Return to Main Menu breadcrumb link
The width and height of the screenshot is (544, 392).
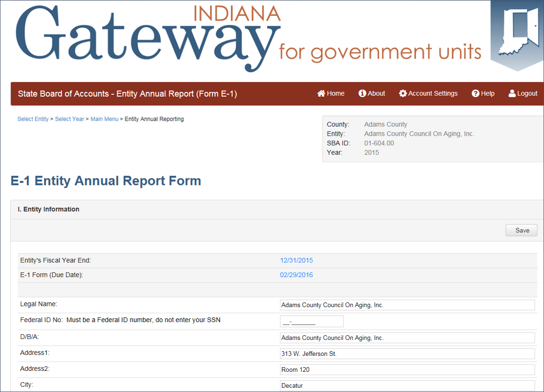(x=104, y=119)
